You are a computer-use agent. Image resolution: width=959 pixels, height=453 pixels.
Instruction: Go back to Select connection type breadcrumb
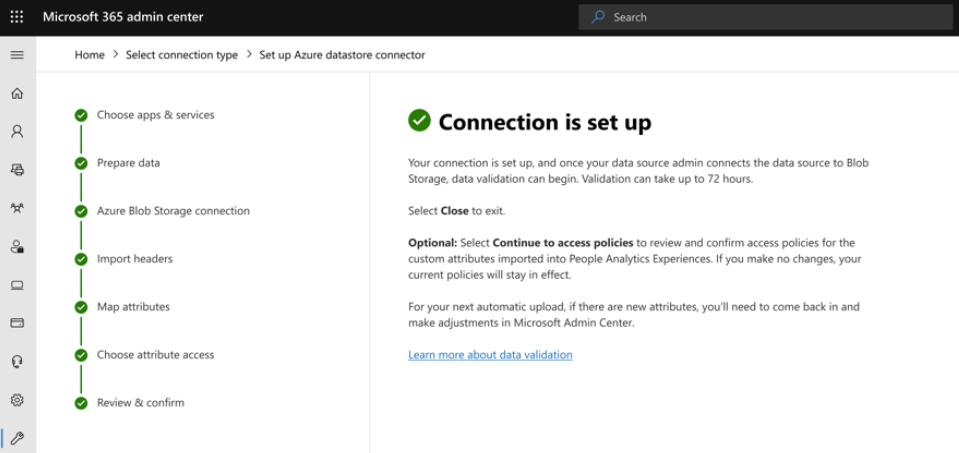(x=182, y=55)
